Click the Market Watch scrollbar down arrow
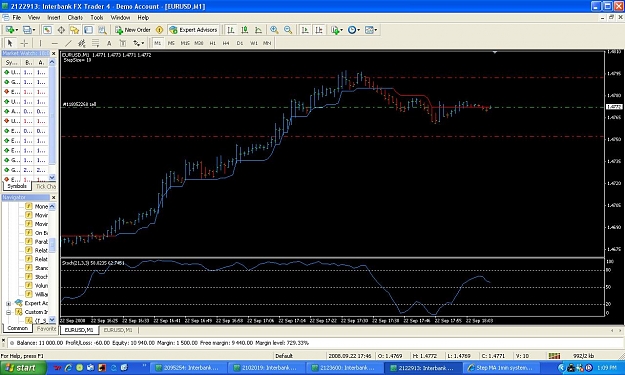 [52, 178]
